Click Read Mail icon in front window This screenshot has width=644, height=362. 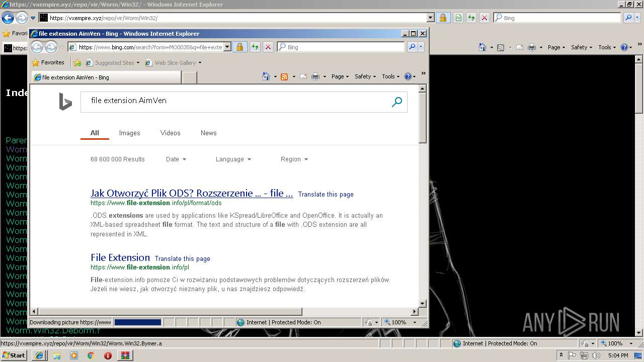pyautogui.click(x=303, y=76)
